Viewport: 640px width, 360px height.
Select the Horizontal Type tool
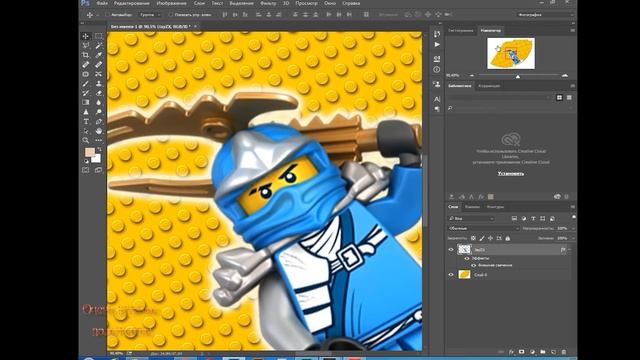(x=86, y=122)
